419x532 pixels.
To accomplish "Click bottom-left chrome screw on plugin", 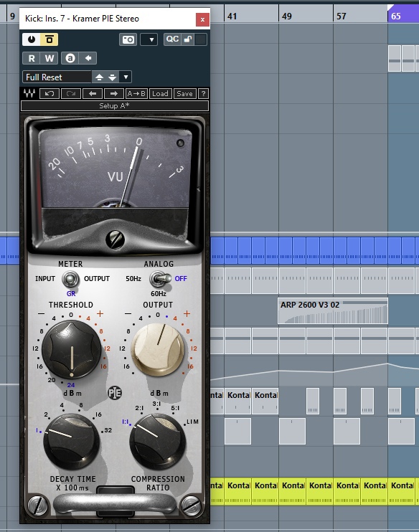I will (37, 505).
